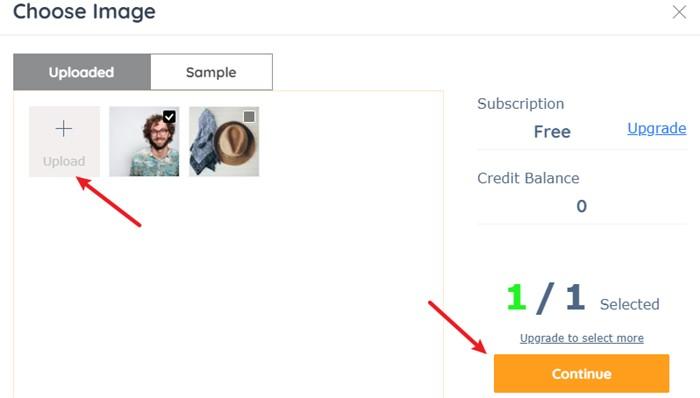Click the Subscription heading label

pos(521,104)
